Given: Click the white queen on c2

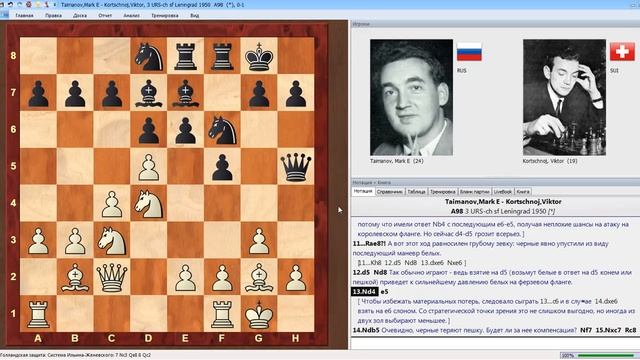Looking at the screenshot, I should (112, 277).
